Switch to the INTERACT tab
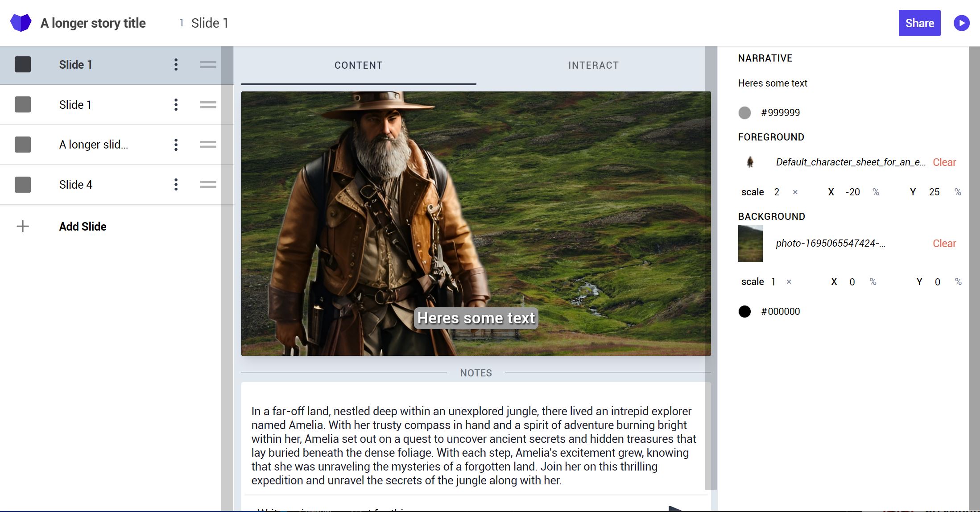This screenshot has height=512, width=980. (593, 65)
